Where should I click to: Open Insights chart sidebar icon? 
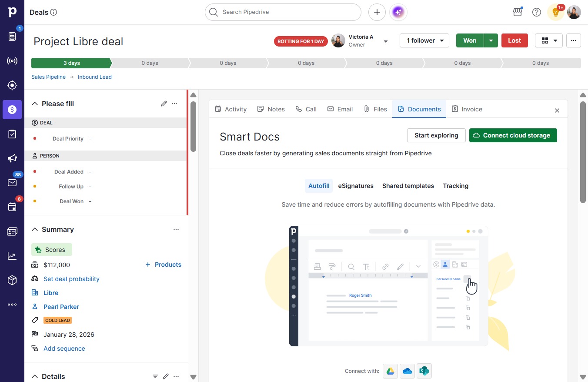12,256
